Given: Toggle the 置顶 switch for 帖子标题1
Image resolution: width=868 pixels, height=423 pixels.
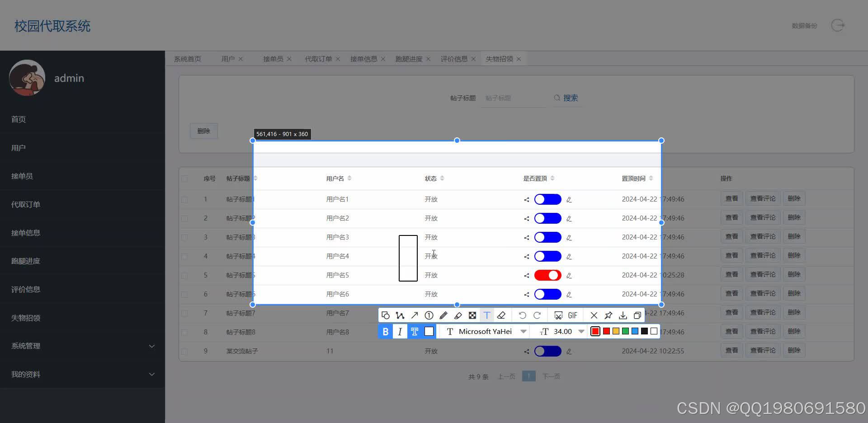Looking at the screenshot, I should click(547, 199).
